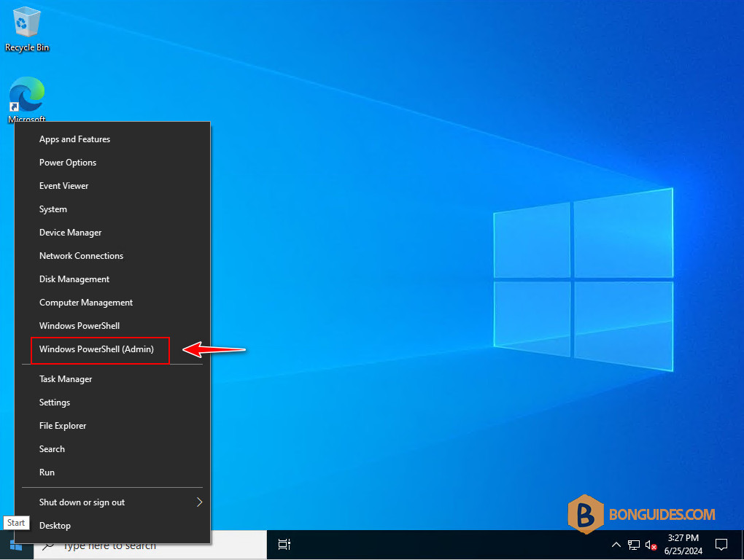Image resolution: width=744 pixels, height=560 pixels.
Task: Launch Windows PowerShell (non-admin) entry
Action: click(x=113, y=325)
